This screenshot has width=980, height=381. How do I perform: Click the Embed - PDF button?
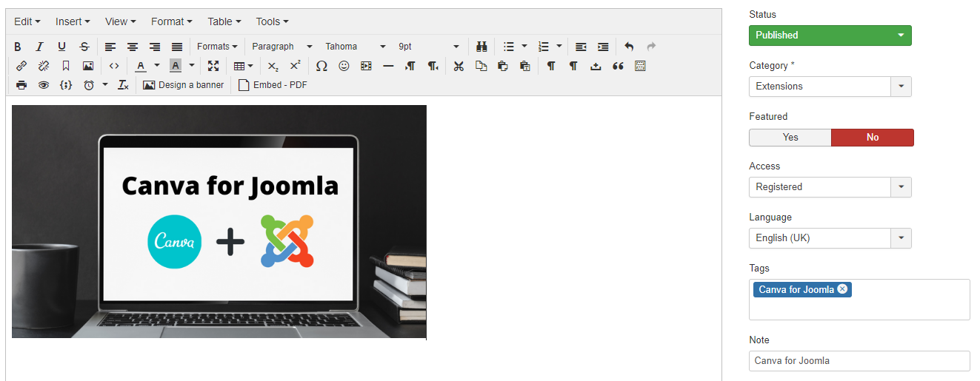pyautogui.click(x=272, y=85)
